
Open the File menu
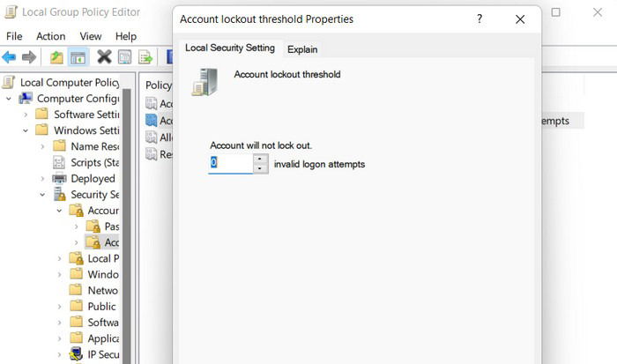pos(14,36)
